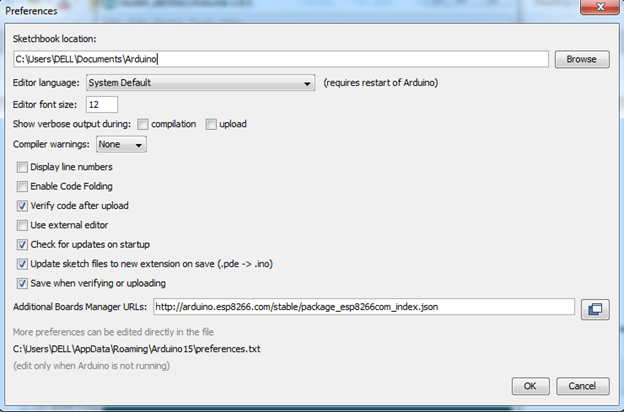Image resolution: width=624 pixels, height=412 pixels.
Task: Close the Preferences dialog with the X button
Action: point(600,7)
